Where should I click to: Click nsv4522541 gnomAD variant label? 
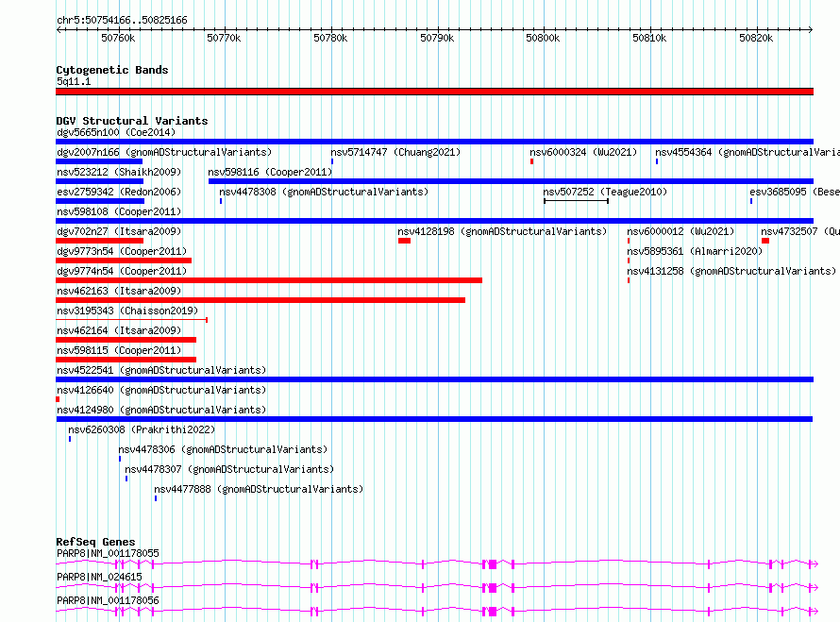click(161, 370)
